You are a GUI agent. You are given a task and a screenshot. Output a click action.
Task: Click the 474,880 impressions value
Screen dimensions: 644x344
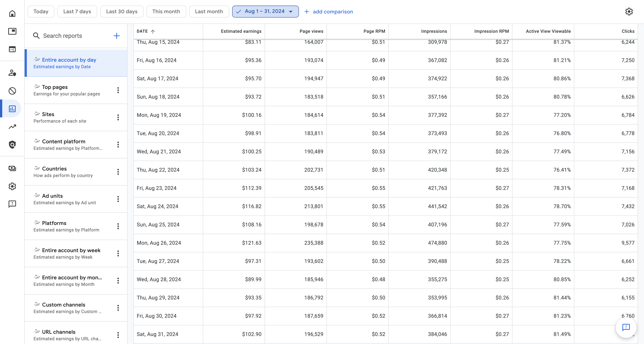tap(437, 243)
